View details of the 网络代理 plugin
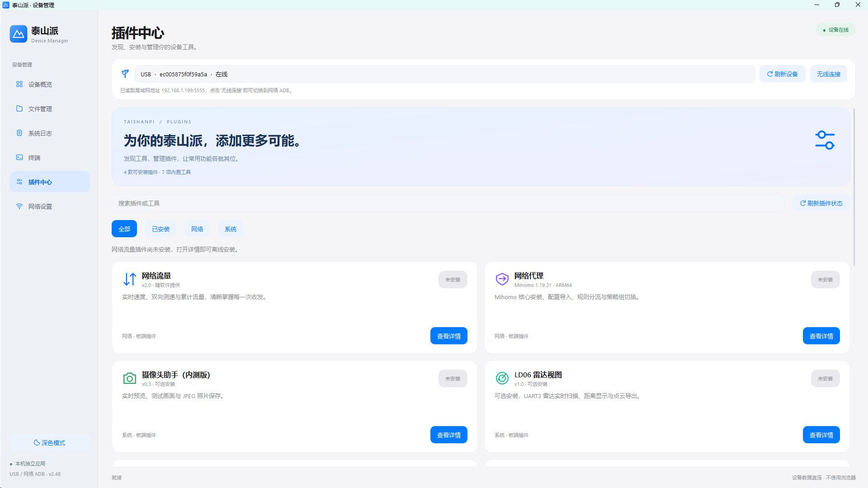868x488 pixels. pyautogui.click(x=821, y=336)
